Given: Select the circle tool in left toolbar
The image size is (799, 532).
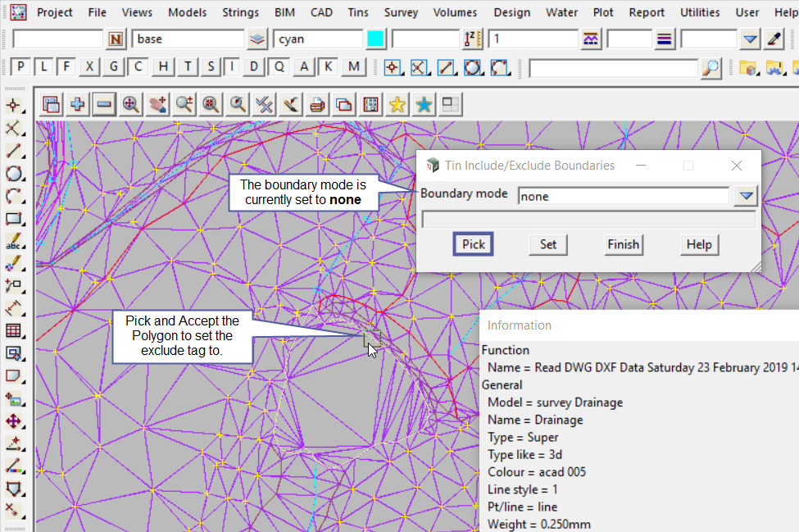Looking at the screenshot, I should pyautogui.click(x=13, y=174).
